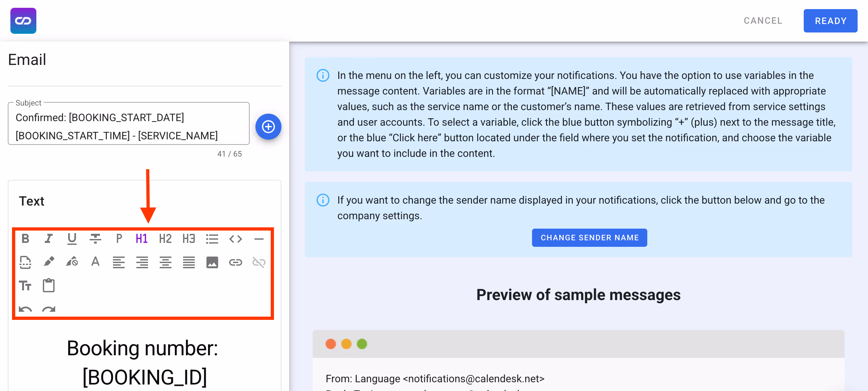Apply H3 heading style
Screen dimensions: 868x391
pos(189,239)
